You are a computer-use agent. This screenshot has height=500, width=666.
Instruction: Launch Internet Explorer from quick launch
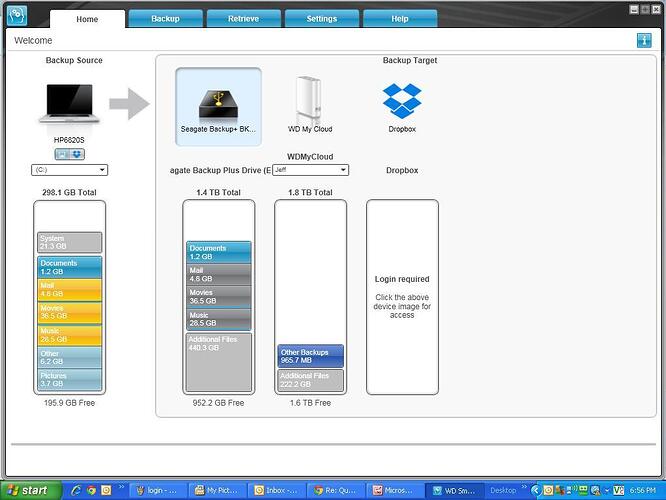76,490
